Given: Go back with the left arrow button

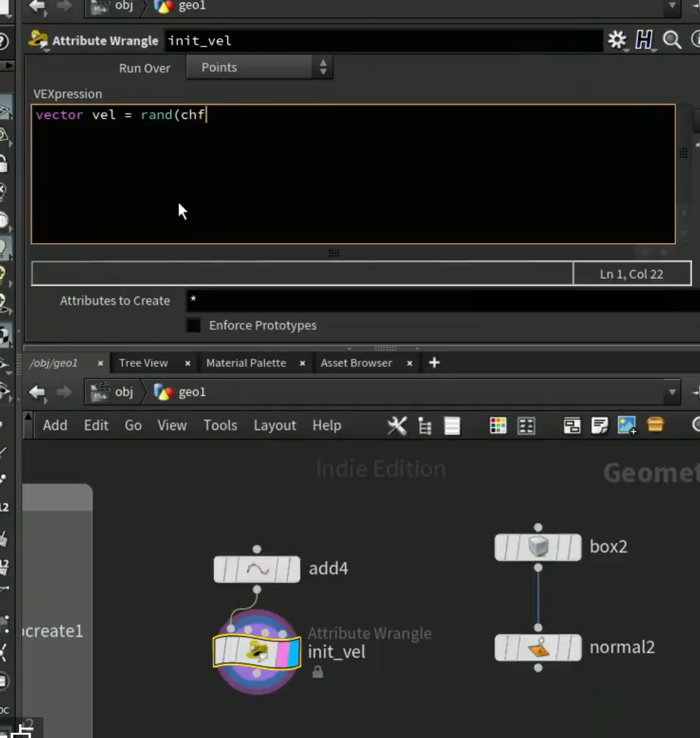Looking at the screenshot, I should tap(37, 392).
